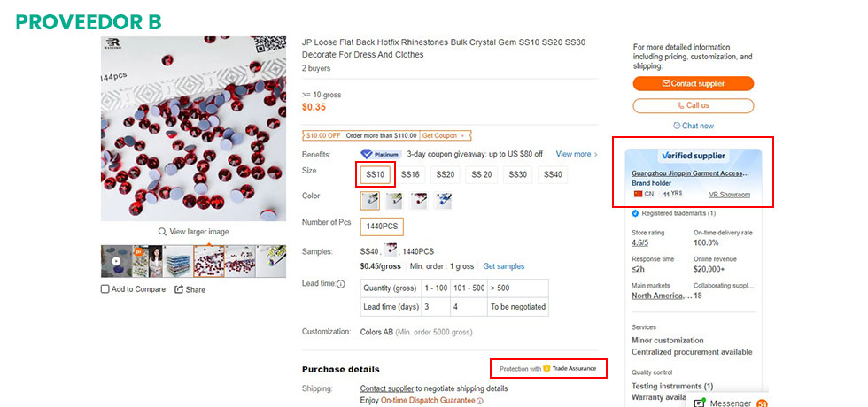
Task: Select the SS40 size option
Action: pyautogui.click(x=553, y=175)
